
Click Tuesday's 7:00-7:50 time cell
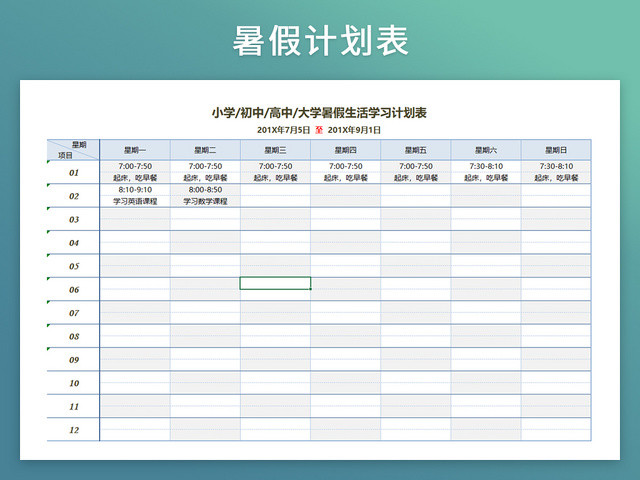tap(205, 166)
